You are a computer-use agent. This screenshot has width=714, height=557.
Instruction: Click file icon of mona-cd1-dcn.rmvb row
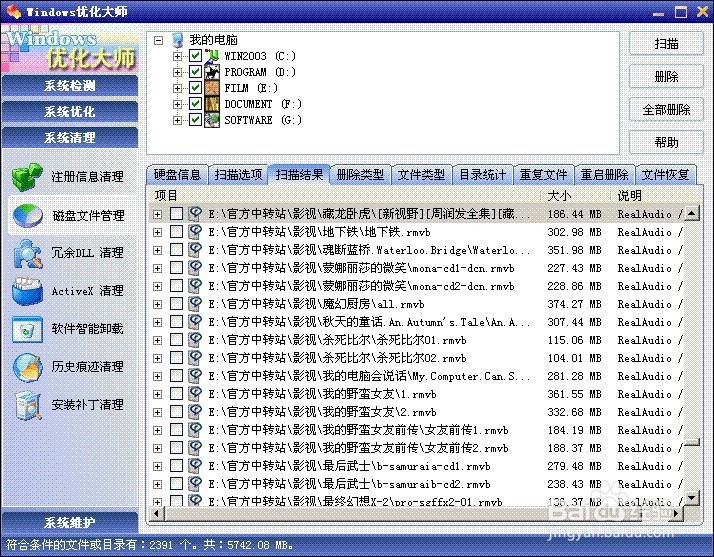[x=195, y=268]
